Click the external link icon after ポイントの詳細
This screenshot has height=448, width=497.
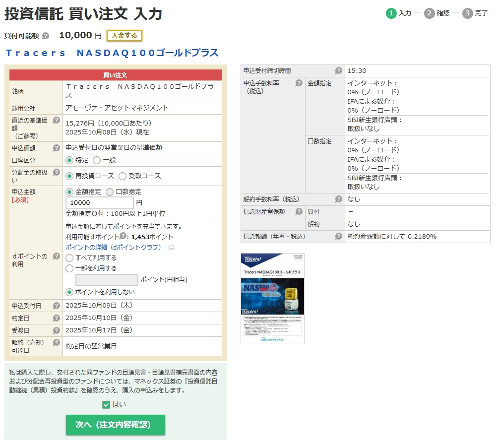click(x=172, y=247)
